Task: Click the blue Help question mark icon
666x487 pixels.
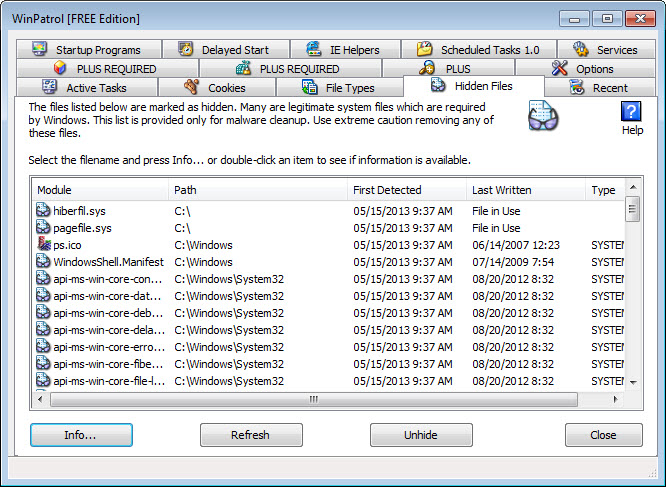Action: pos(631,111)
